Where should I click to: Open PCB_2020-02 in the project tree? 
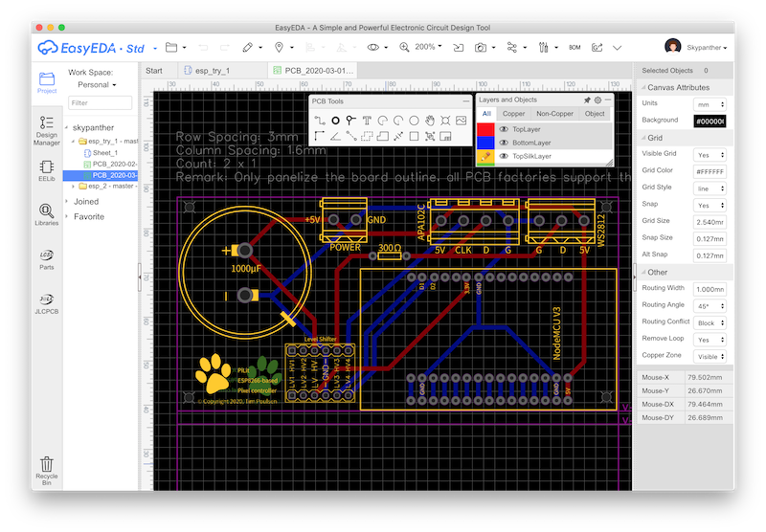114,164
